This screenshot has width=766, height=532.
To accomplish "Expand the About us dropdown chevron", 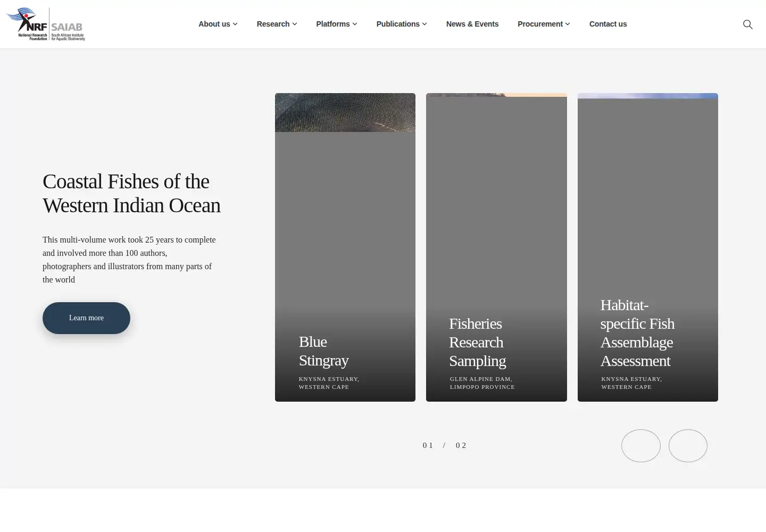I will click(x=235, y=24).
